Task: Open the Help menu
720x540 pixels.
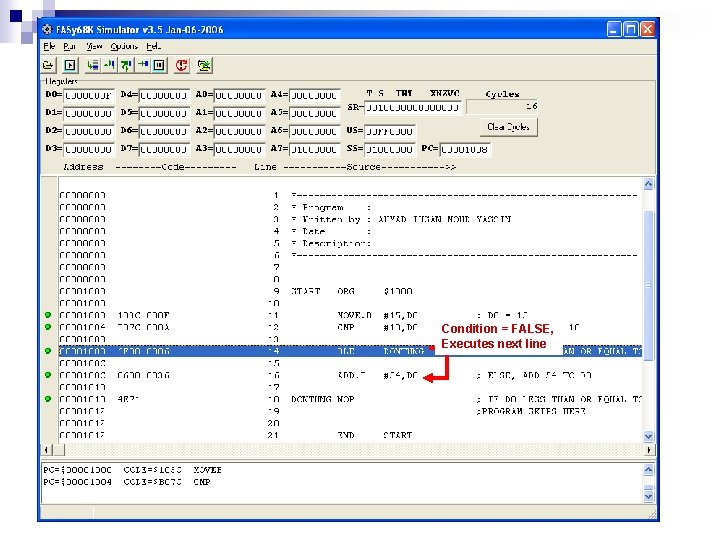Action: 153,46
